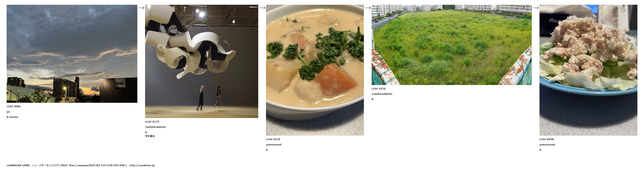Click the LEAF 0256 label
The width and height of the screenshot is (644, 170).
tap(379, 89)
